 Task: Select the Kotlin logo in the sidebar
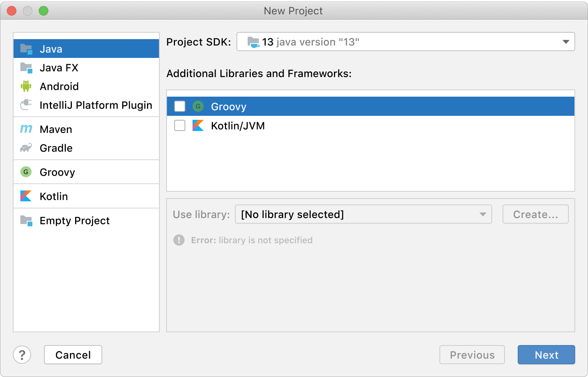[26, 196]
